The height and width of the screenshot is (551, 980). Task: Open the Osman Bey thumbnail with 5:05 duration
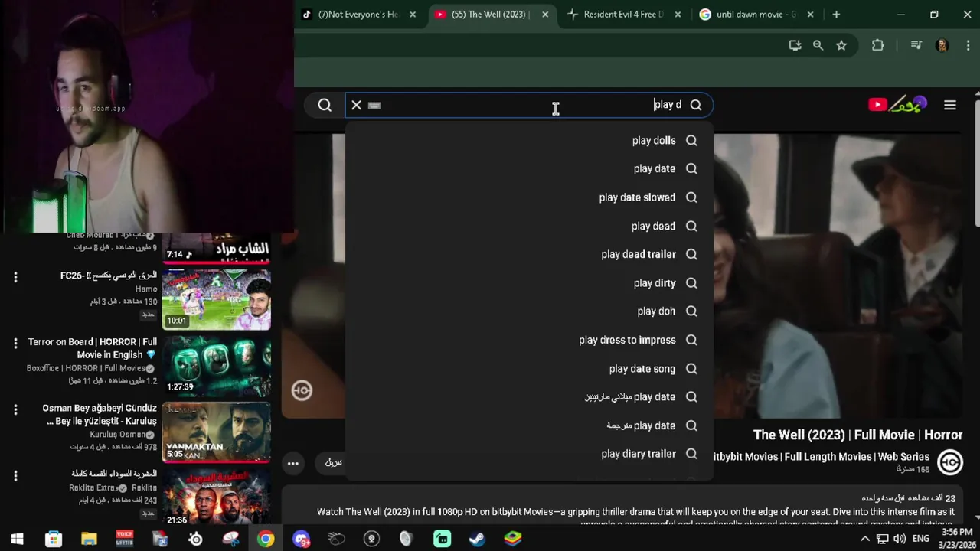(217, 432)
